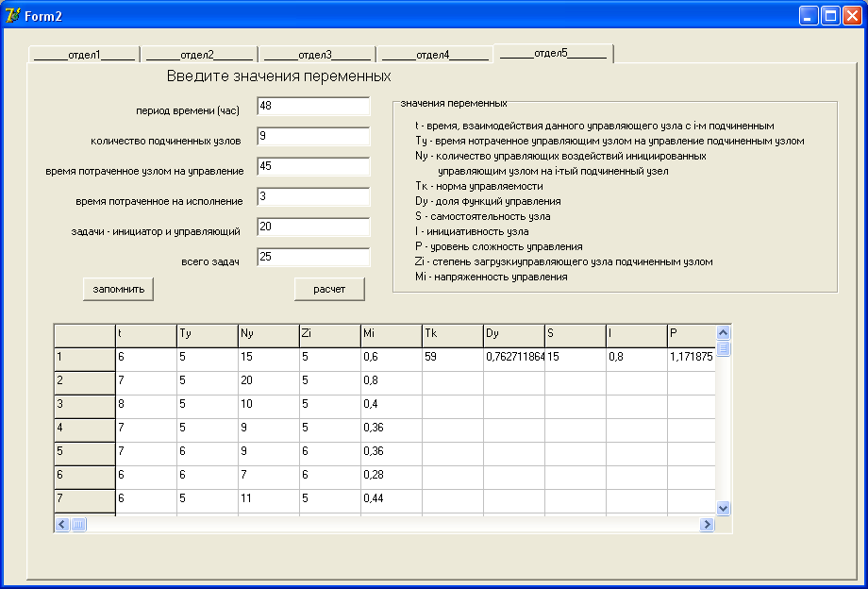This screenshot has width=868, height=589.
Task: Click the table's vertical scroll down arrow
Action: (724, 508)
